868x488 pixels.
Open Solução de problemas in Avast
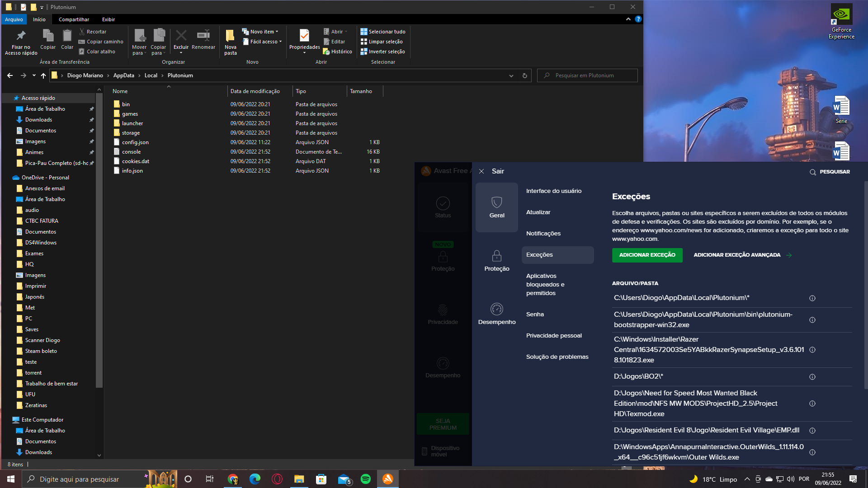coord(557,357)
